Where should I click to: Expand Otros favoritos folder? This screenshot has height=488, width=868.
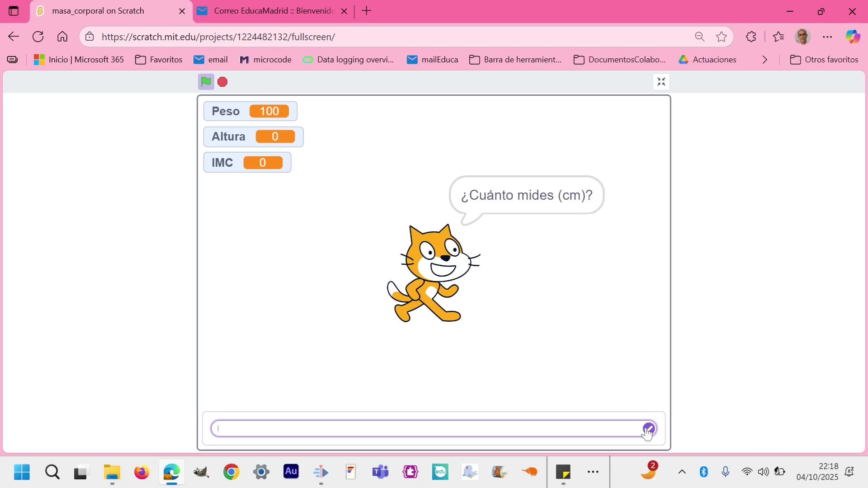(824, 60)
